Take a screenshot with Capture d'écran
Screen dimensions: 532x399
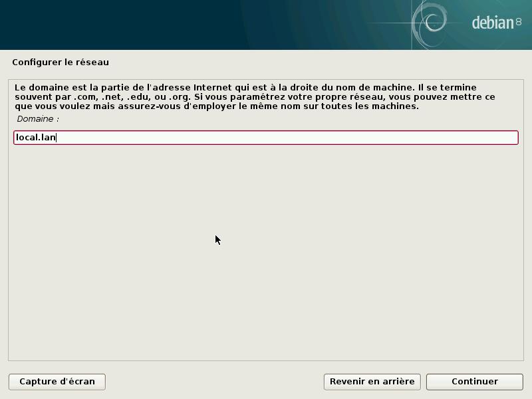tap(57, 382)
